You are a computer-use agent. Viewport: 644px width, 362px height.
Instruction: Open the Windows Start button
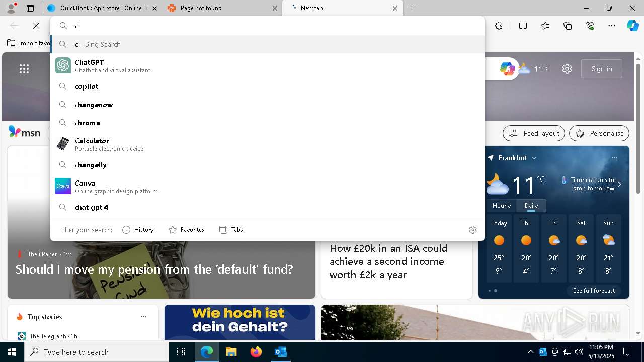(x=12, y=352)
